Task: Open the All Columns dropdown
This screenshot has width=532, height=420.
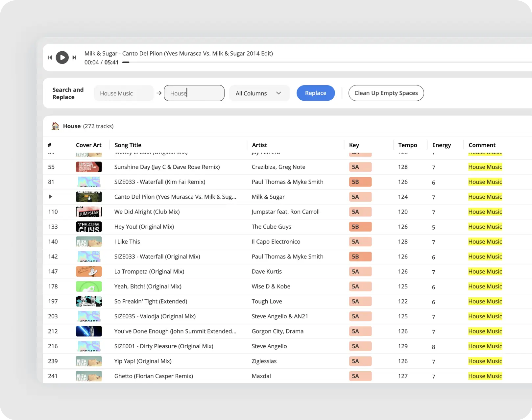Action: [259, 93]
